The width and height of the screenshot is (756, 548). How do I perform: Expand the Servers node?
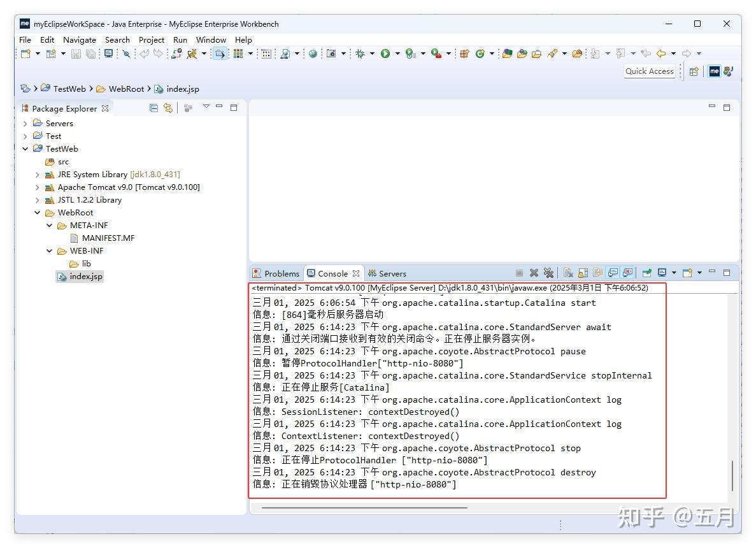point(25,123)
